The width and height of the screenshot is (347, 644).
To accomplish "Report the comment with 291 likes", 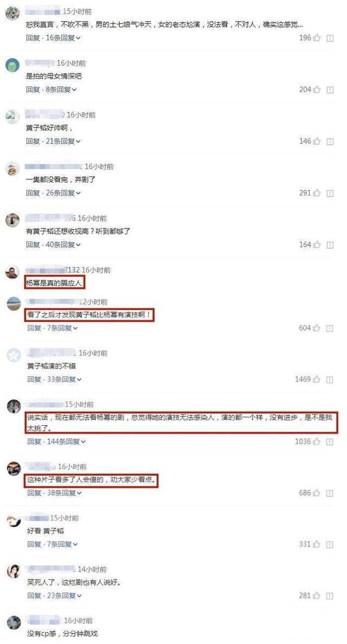I will click(x=330, y=193).
